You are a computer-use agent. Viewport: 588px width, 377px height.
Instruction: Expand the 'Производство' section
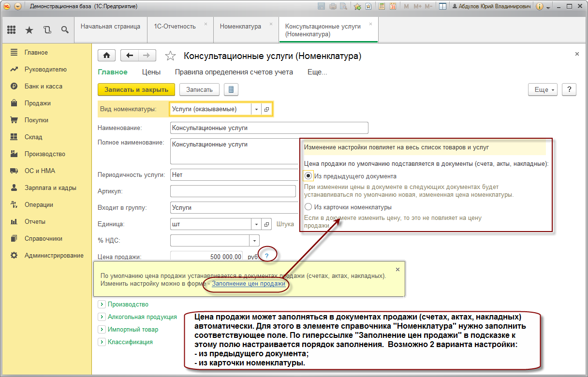[102, 304]
